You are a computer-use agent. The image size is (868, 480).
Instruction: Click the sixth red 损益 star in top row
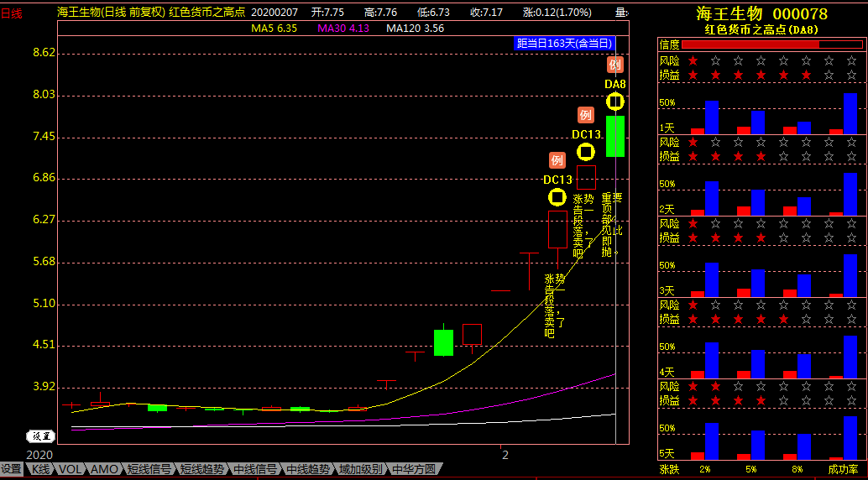click(x=807, y=76)
